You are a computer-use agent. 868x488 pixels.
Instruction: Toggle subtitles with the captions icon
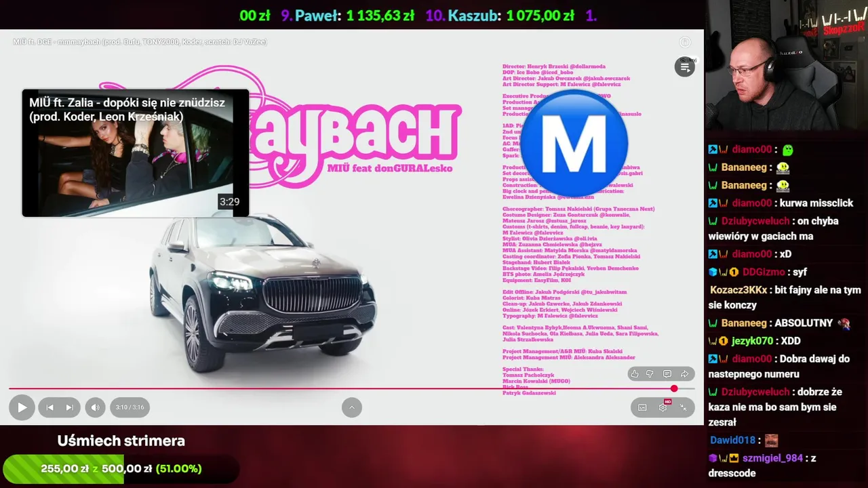click(x=642, y=407)
